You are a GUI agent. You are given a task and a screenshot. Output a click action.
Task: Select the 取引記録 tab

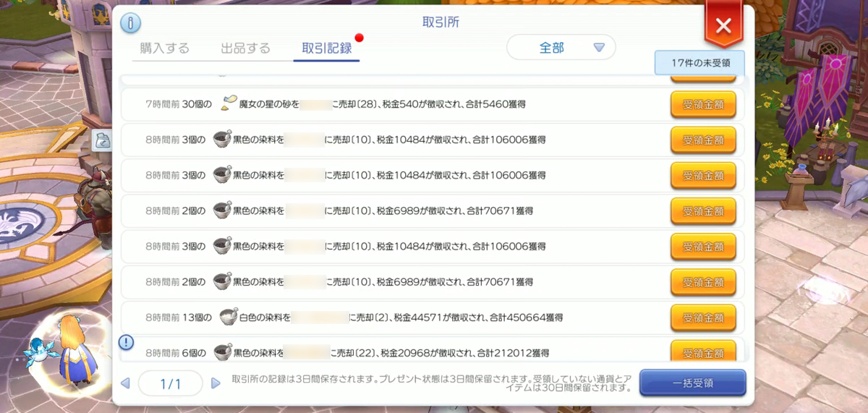point(326,48)
